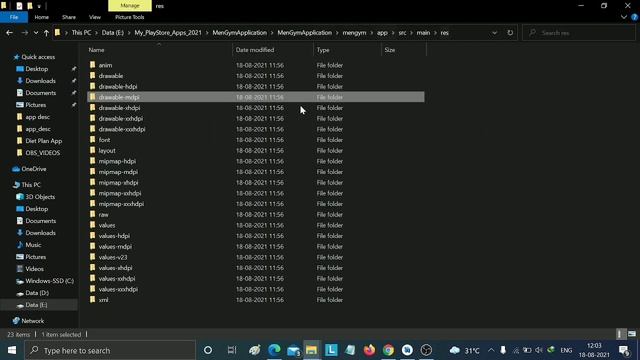Open Windows-SSD (C:) drive
Viewport: 640px width, 360px height.
[x=49, y=281]
